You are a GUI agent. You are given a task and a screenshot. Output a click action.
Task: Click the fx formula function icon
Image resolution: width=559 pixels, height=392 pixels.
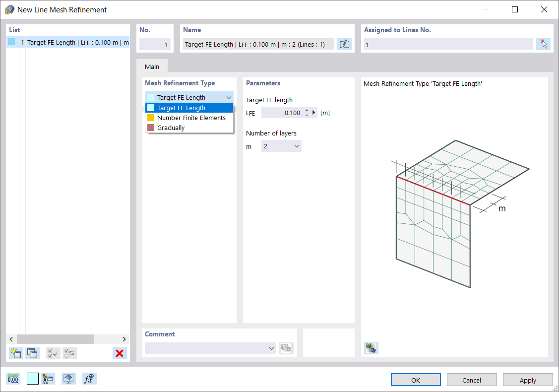pyautogui.click(x=89, y=379)
